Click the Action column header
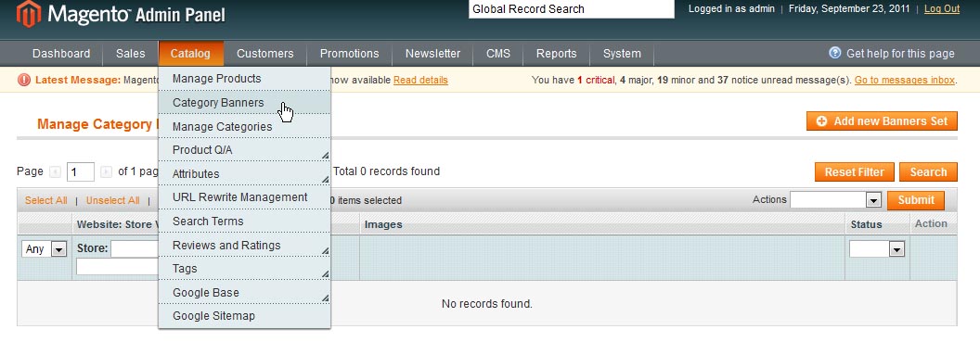Screen dimensions: 980x342 pos(931,223)
